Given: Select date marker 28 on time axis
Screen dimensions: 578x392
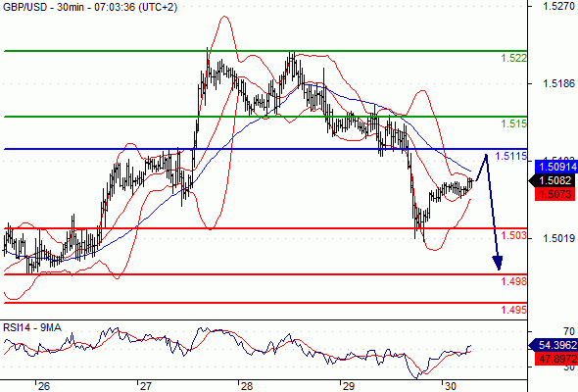Looking at the screenshot, I should tap(246, 386).
